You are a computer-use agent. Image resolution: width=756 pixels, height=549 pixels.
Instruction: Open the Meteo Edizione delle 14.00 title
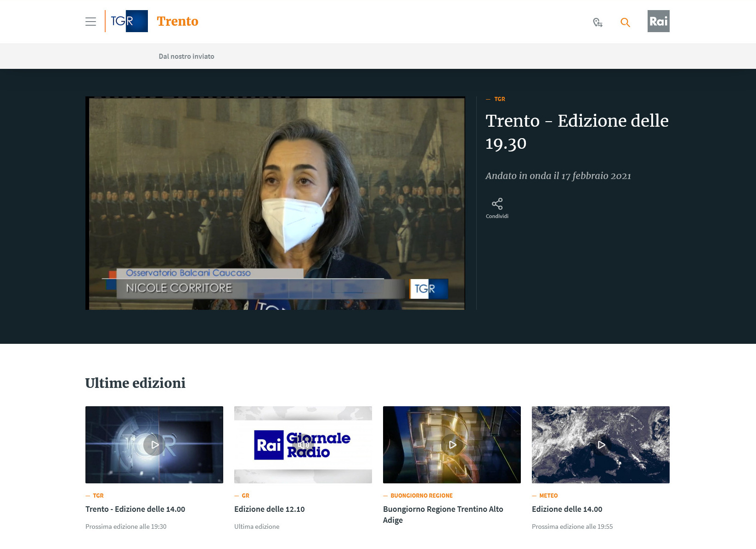567,509
